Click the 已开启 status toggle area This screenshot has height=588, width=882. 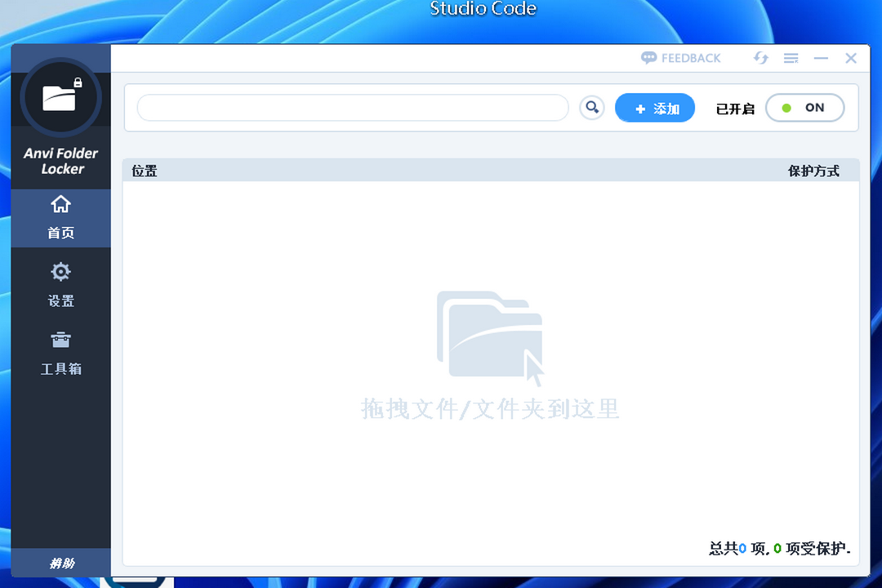point(735,108)
